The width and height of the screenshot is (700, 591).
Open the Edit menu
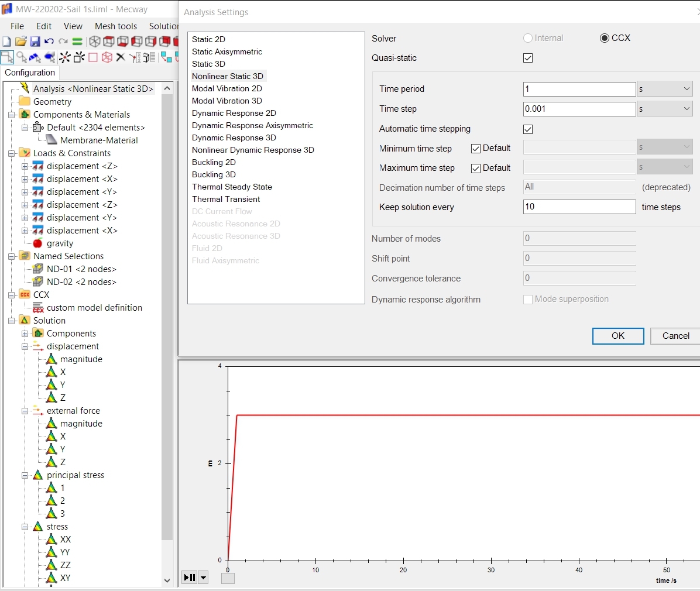coord(44,26)
